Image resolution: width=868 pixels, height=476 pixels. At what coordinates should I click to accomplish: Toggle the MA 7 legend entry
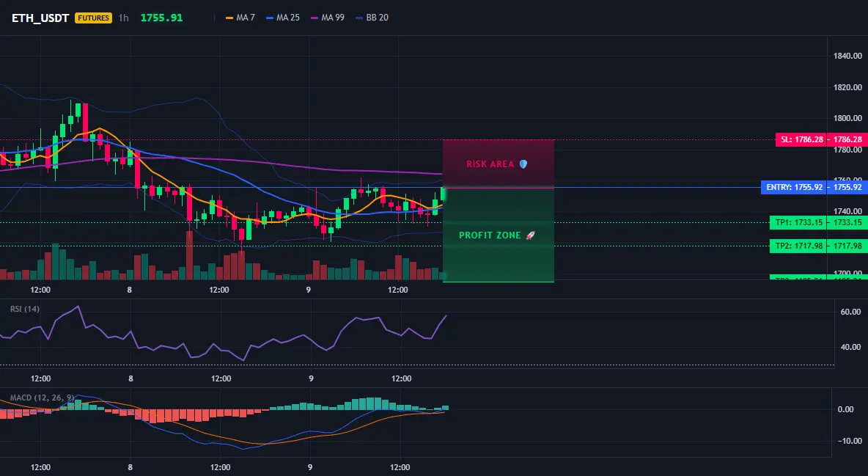[x=240, y=18]
